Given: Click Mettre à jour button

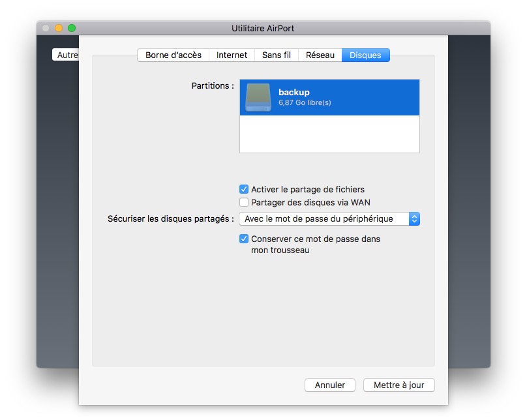Looking at the screenshot, I should coord(399,385).
